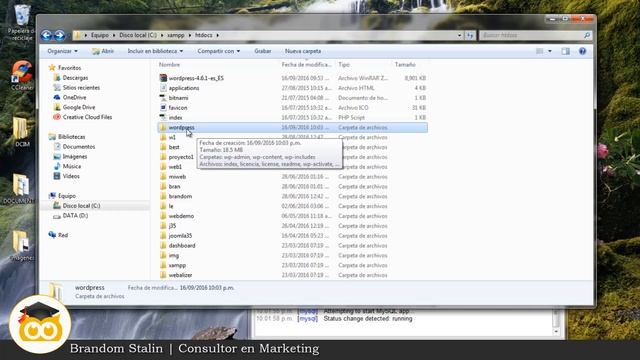The width and height of the screenshot is (640, 360).
Task: Select the joomla35 folder icon
Action: [x=163, y=236]
